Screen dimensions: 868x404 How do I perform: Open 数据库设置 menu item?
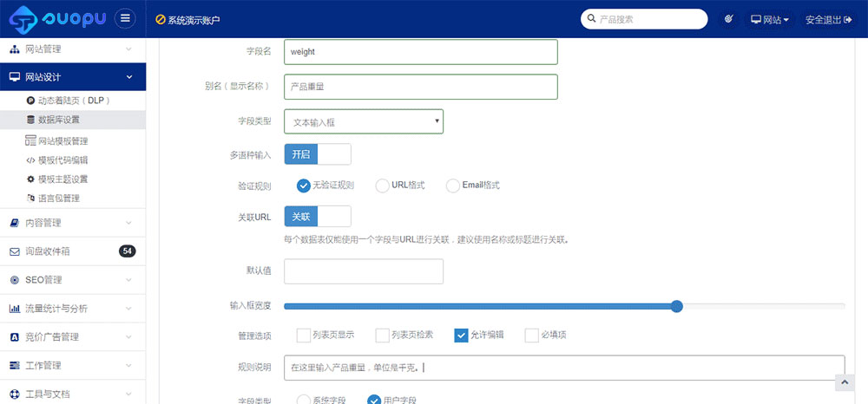73,120
